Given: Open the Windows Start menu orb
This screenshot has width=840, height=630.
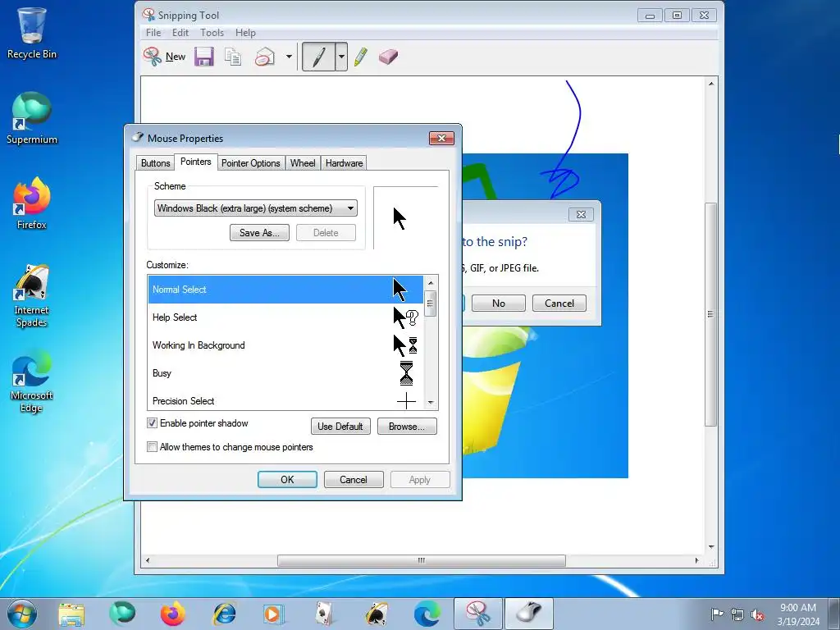Looking at the screenshot, I should pyautogui.click(x=22, y=614).
